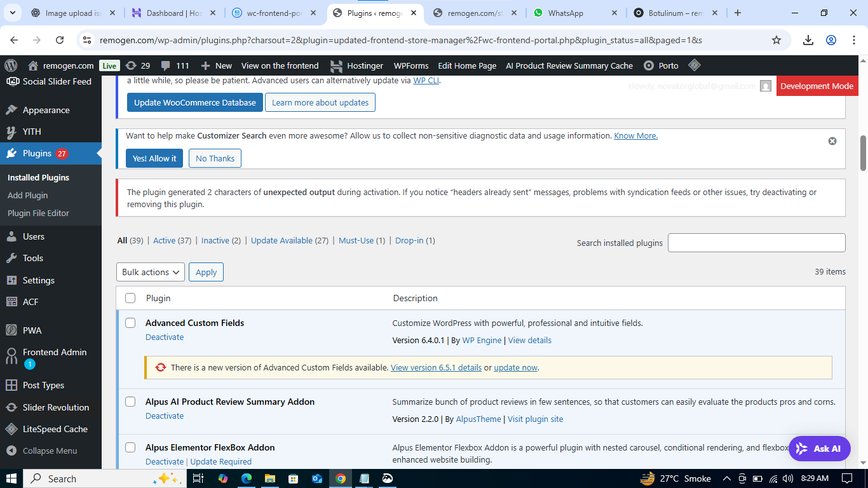Expand the Bulk actions dropdown
Screen dimensions: 868x488
click(x=151, y=272)
